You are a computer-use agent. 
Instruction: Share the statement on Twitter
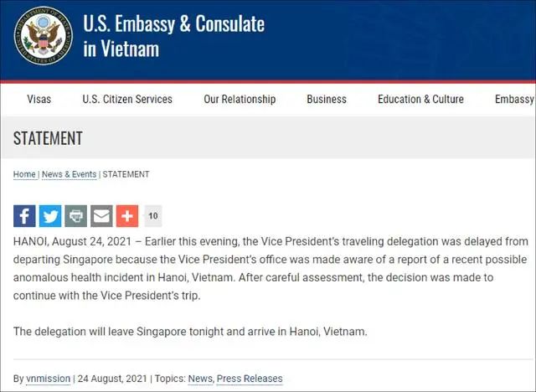50,216
